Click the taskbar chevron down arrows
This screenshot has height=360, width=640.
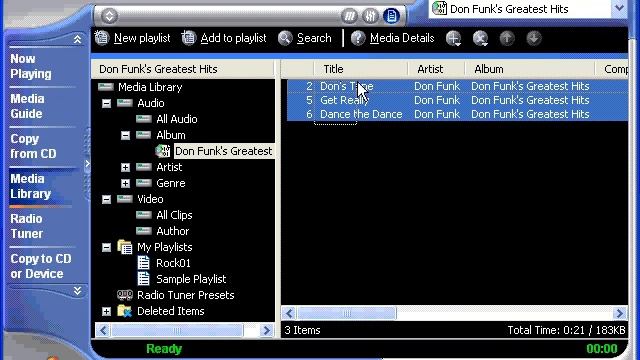[x=77, y=291]
